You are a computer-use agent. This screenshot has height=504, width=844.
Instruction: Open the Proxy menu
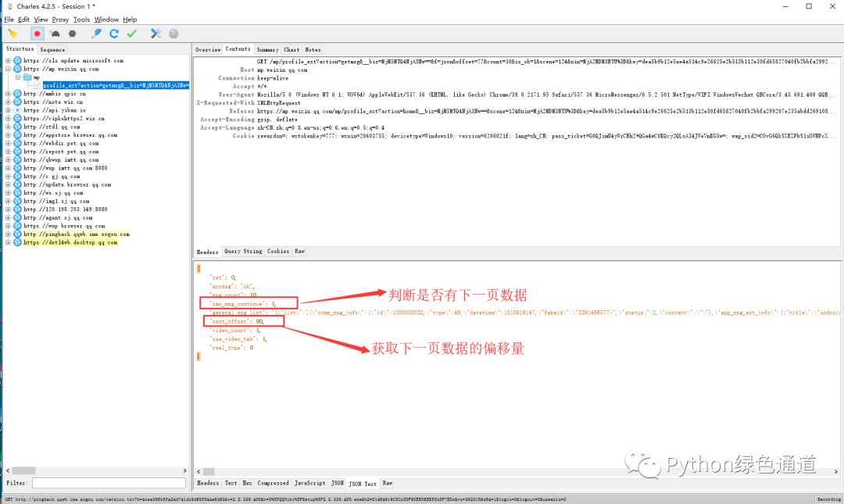point(60,20)
